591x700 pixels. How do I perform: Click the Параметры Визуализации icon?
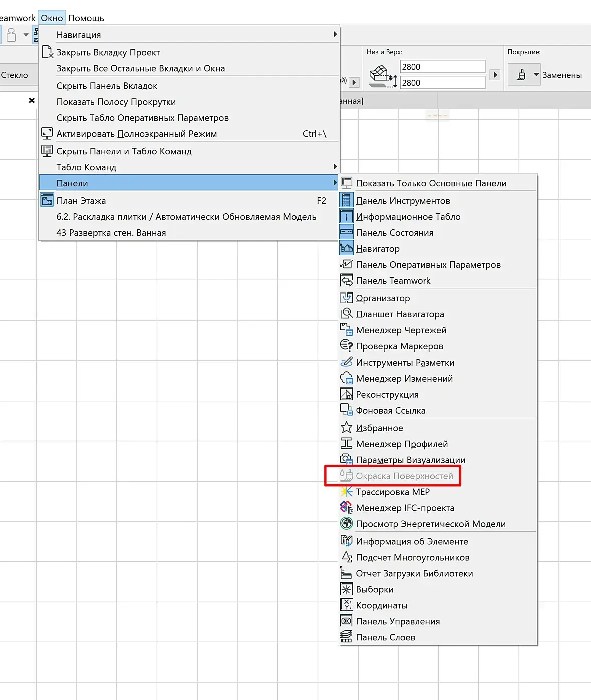pyautogui.click(x=346, y=460)
